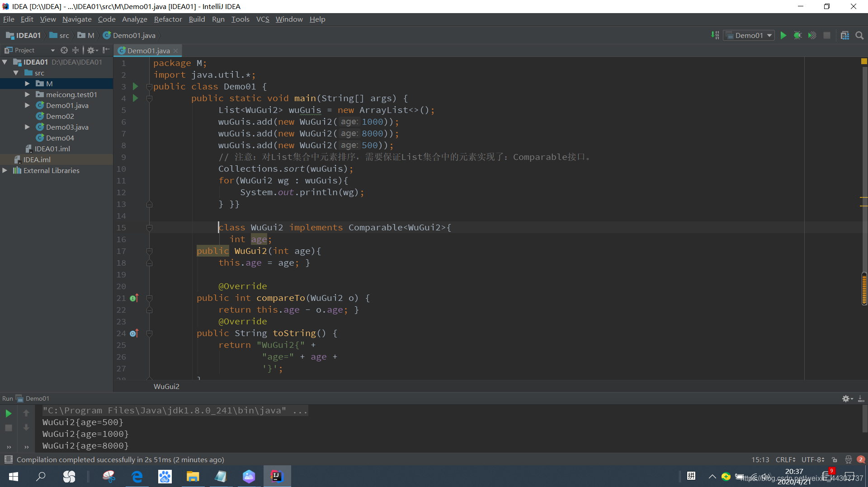Open Windows Start menu
Screen dimensions: 868x487
pos(14,476)
